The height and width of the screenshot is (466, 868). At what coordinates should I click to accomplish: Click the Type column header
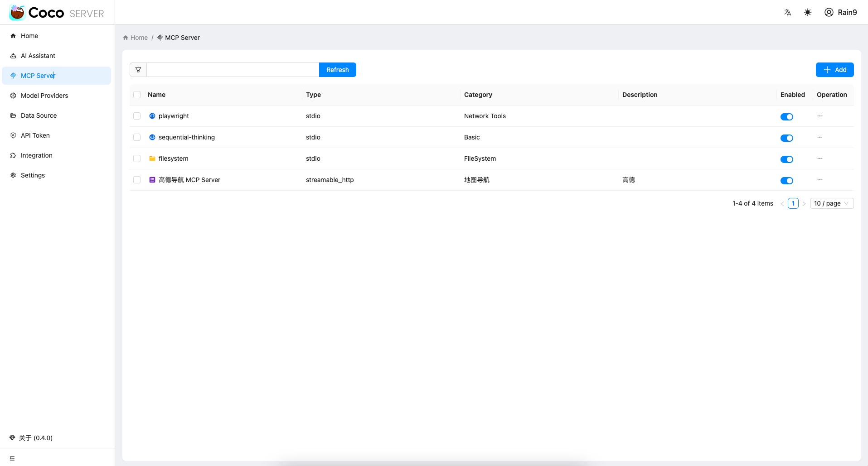coord(313,95)
